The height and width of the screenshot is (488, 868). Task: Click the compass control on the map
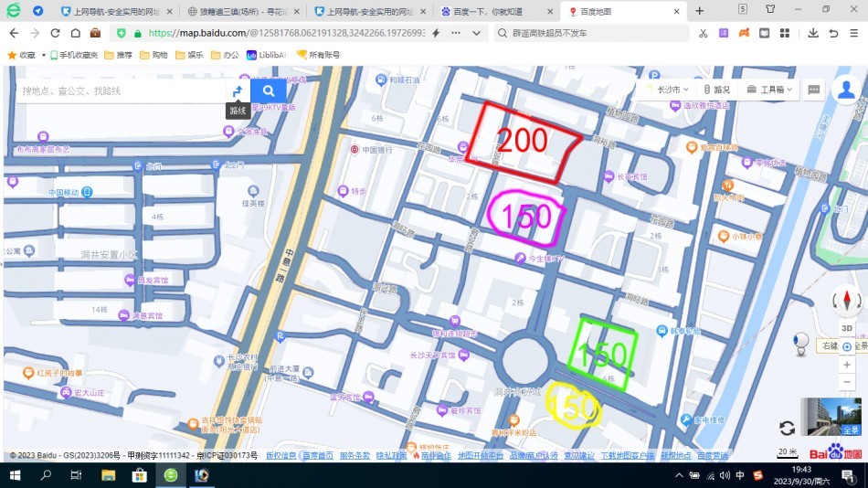(847, 301)
